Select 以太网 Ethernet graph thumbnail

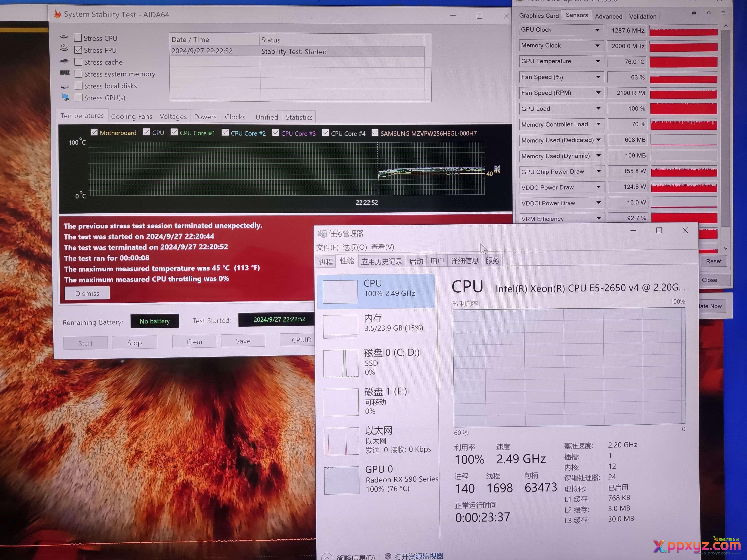[x=341, y=441]
